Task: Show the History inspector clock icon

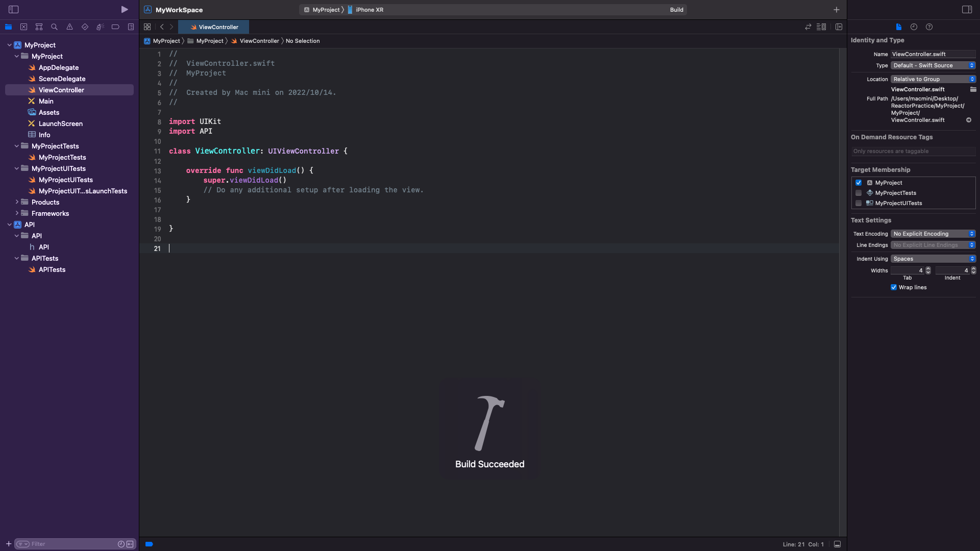Action: tap(914, 27)
